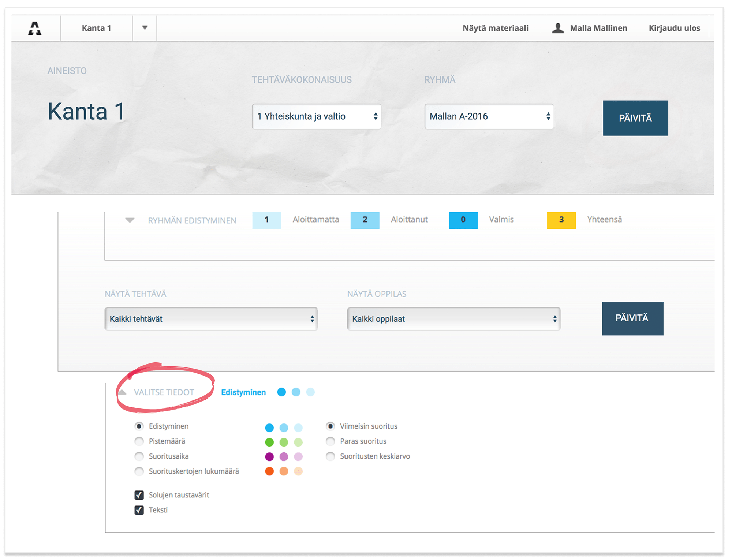Toggle the Valitse tiedot expander triangle
The height and width of the screenshot is (560, 732).
pos(122,392)
